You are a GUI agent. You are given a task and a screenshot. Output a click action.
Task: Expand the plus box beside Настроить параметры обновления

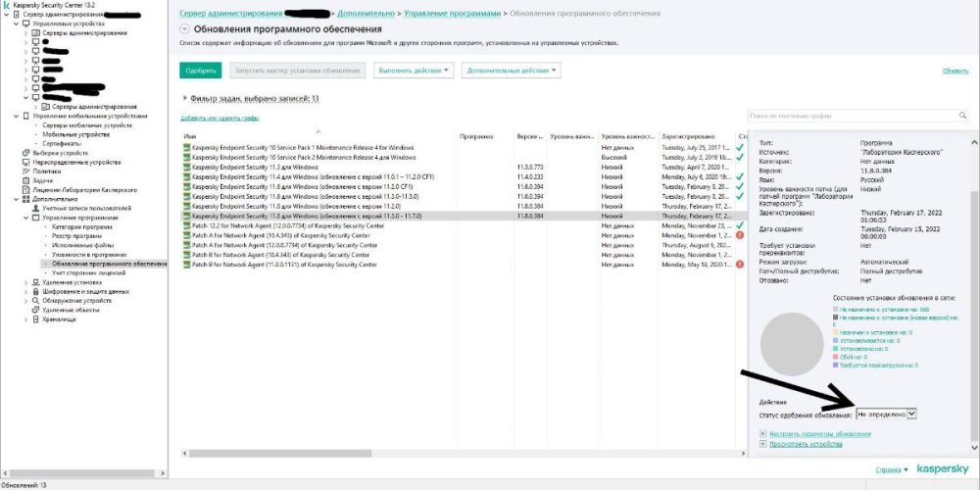tap(763, 433)
